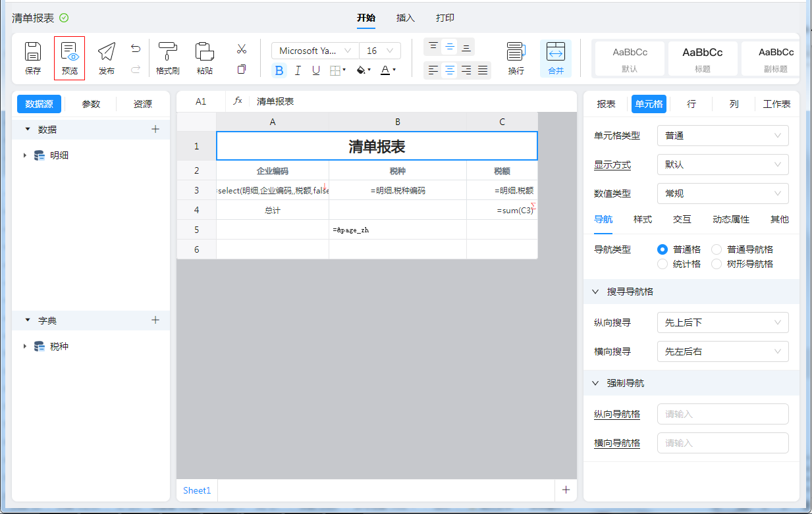Open the 纵向搜寻 dropdown
This screenshot has height=514, width=812.
tap(722, 322)
